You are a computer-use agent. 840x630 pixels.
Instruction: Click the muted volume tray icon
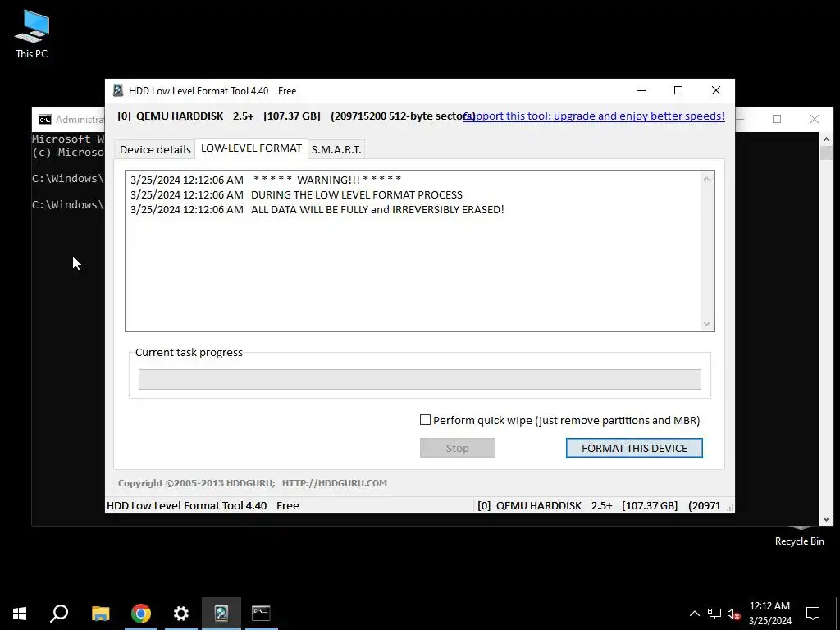click(734, 614)
